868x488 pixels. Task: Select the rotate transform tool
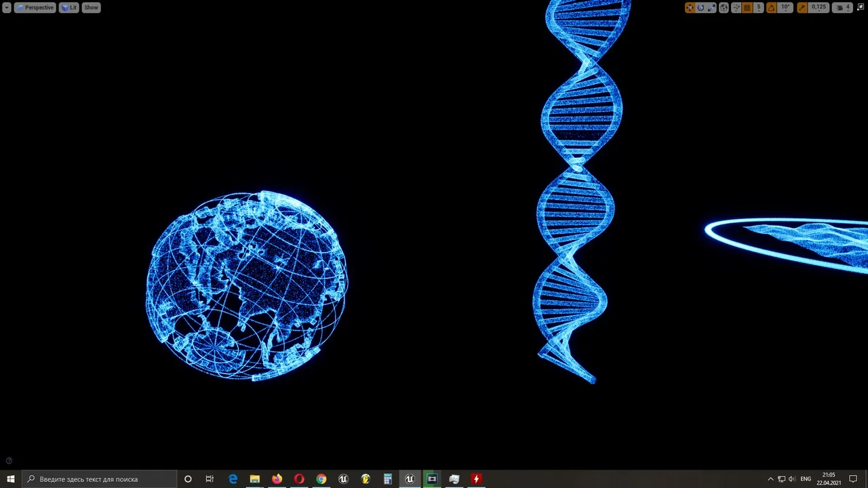pos(701,7)
